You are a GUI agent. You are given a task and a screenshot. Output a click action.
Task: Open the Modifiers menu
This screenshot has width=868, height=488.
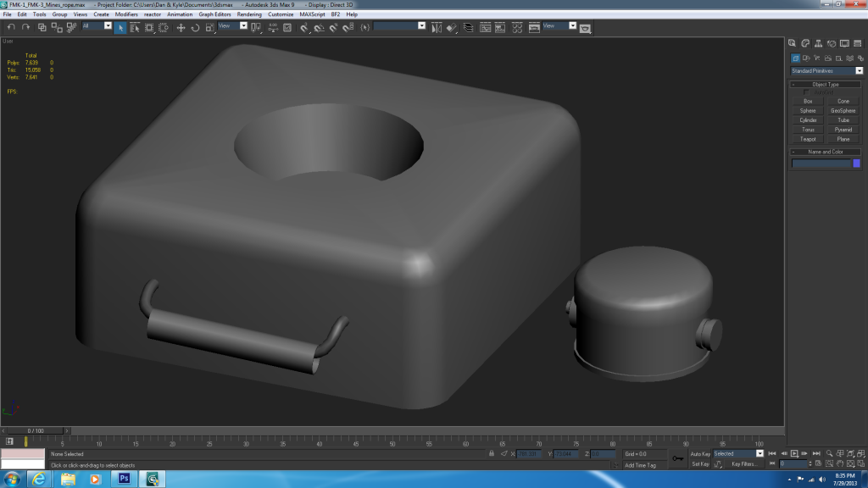coord(126,14)
